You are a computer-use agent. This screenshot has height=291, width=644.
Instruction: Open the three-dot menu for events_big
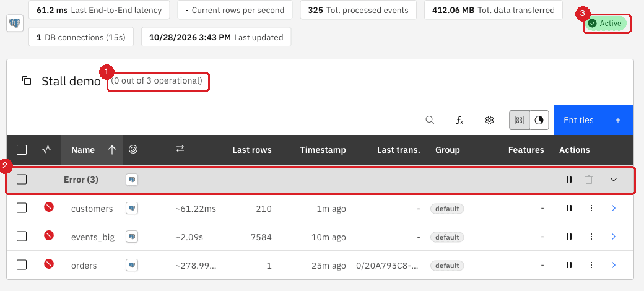pos(591,237)
